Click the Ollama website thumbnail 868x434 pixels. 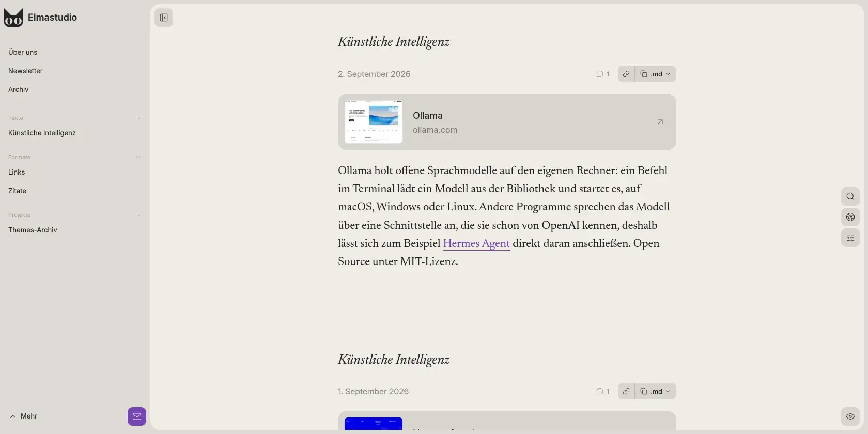pos(374,122)
